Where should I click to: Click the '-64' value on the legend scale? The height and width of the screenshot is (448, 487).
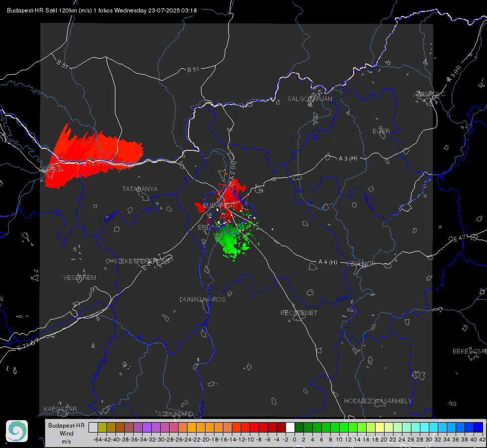click(97, 440)
